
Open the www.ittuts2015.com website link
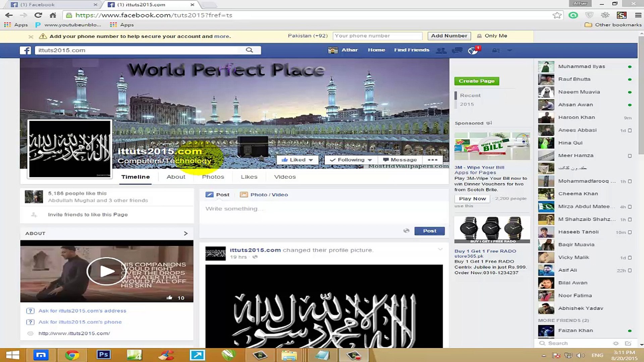74,333
